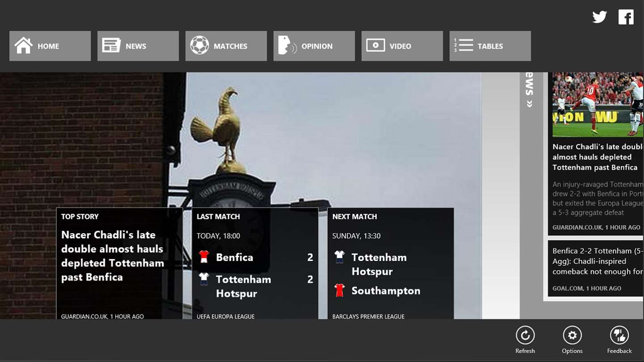
Task: Click Benfica's score of 2
Action: point(310,257)
